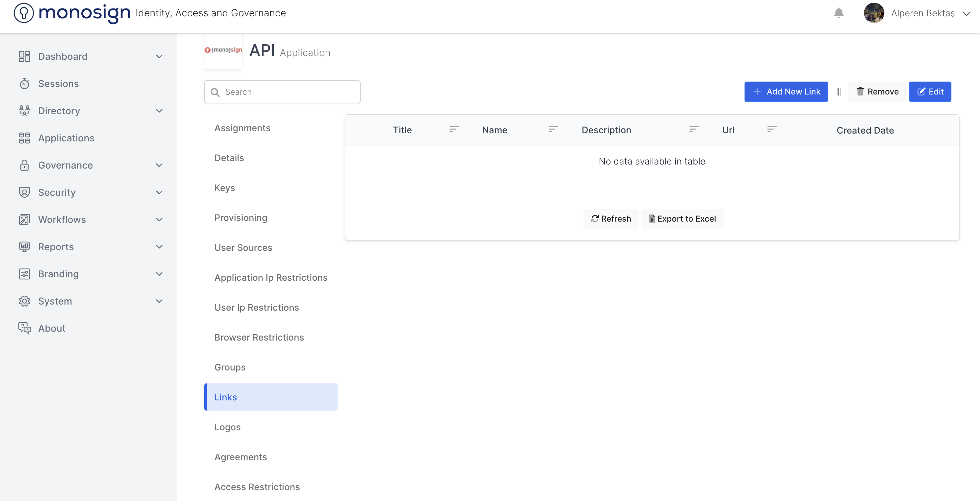Viewport: 980px width, 501px height.
Task: Expand the Directory sidebar section
Action: coord(159,111)
